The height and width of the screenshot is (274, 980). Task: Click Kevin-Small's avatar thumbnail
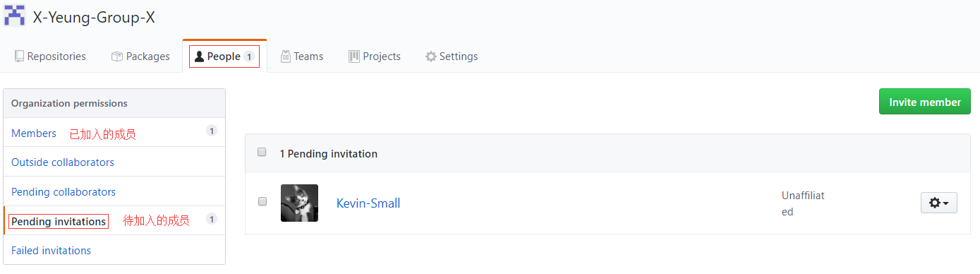point(299,203)
